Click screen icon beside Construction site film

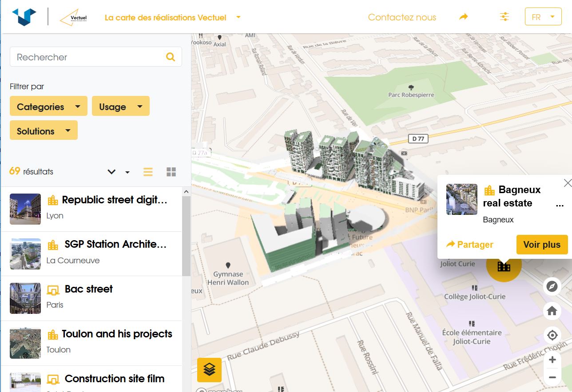click(53, 380)
